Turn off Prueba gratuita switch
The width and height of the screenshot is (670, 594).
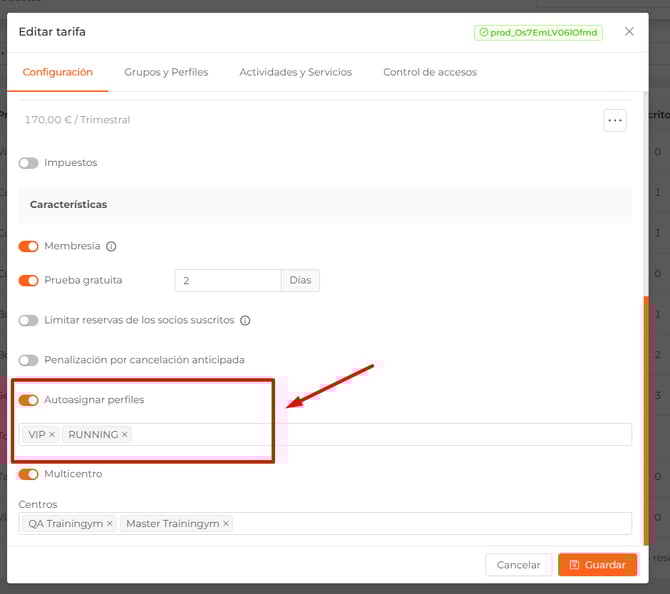click(29, 281)
